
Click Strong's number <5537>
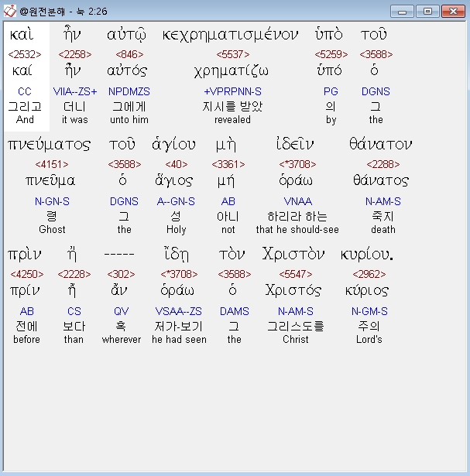pos(233,54)
